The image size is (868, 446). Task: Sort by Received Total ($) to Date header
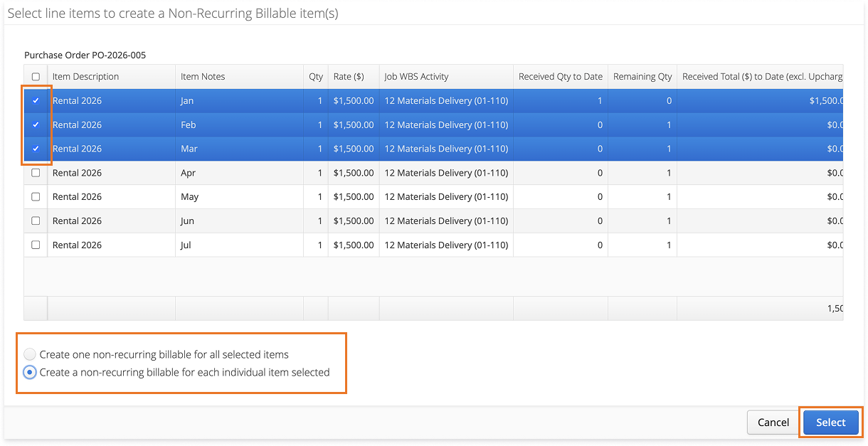point(760,77)
